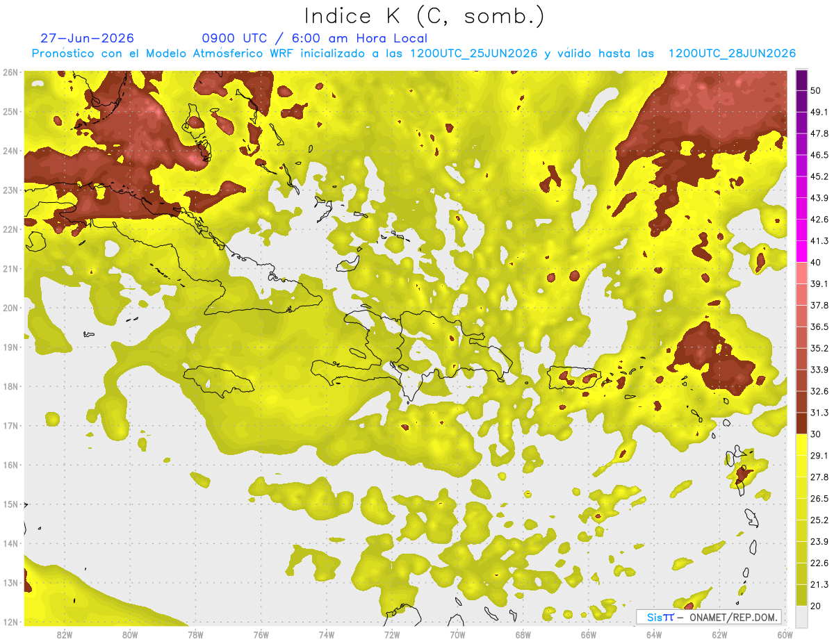Click the "62W" longitude label
This screenshot has width=834, height=644.
tap(719, 634)
